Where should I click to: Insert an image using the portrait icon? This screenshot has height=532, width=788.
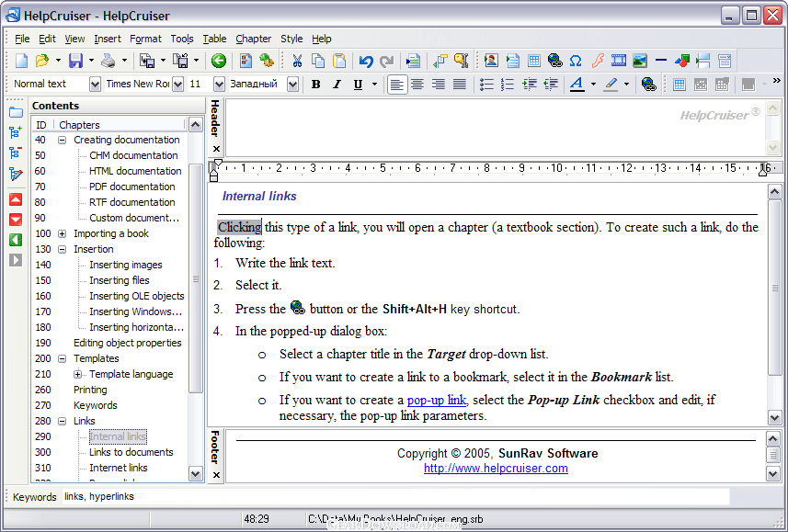pyautogui.click(x=491, y=61)
